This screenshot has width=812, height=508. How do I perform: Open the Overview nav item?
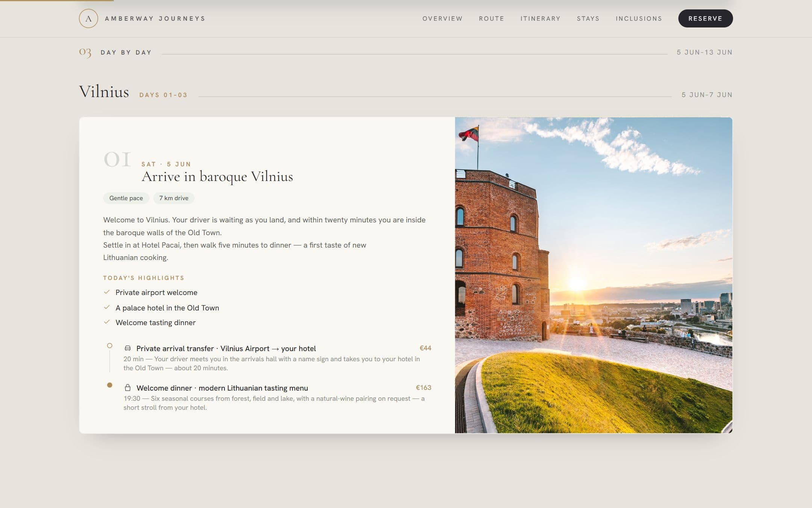(x=442, y=18)
